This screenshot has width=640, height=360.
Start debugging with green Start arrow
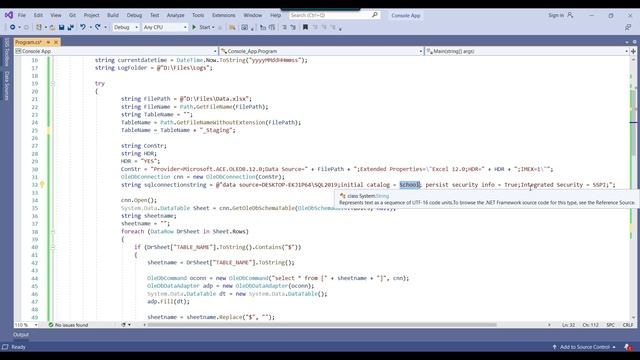tap(194, 27)
